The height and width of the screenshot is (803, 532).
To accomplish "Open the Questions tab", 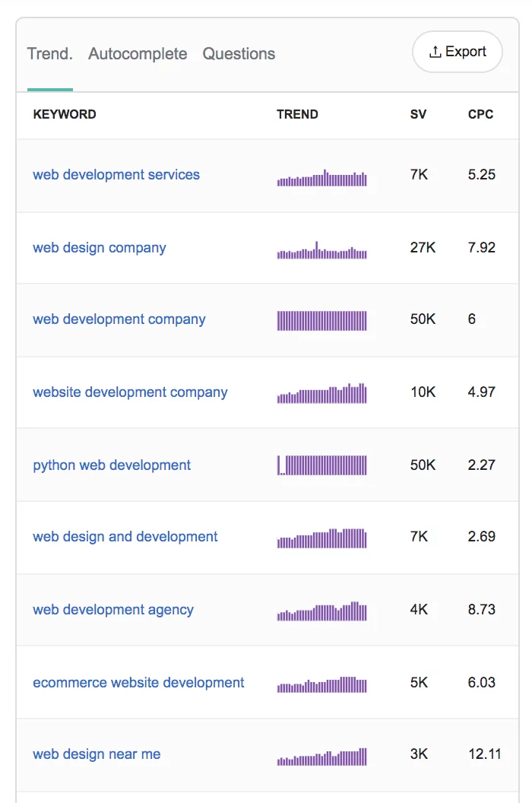I will (239, 54).
